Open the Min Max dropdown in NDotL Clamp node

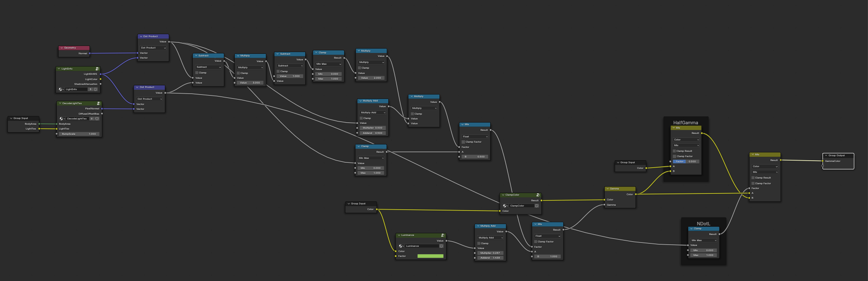[704, 240]
